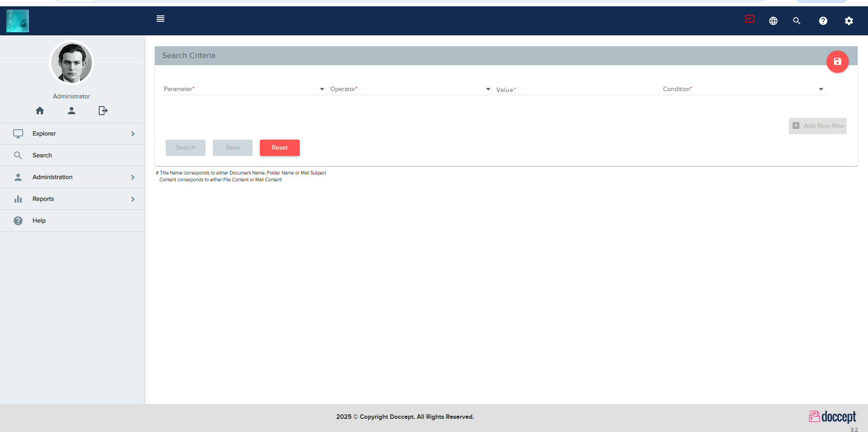Open the Parameter dropdown

tap(322, 89)
